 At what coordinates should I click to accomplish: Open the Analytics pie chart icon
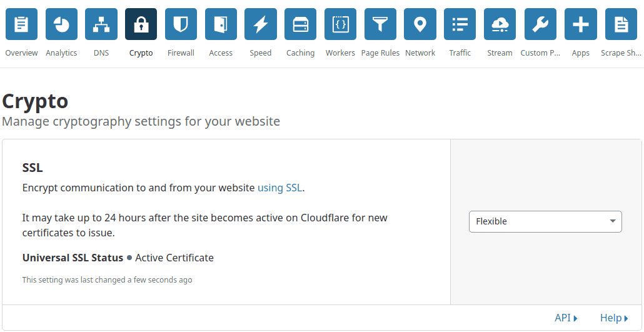pos(62,24)
